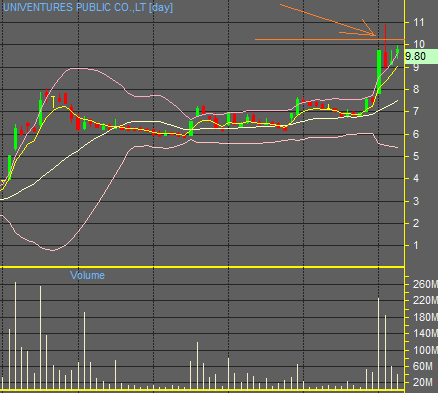The image size is (438, 393).
Task: Click the 20M volume axis label
Action: (423, 382)
